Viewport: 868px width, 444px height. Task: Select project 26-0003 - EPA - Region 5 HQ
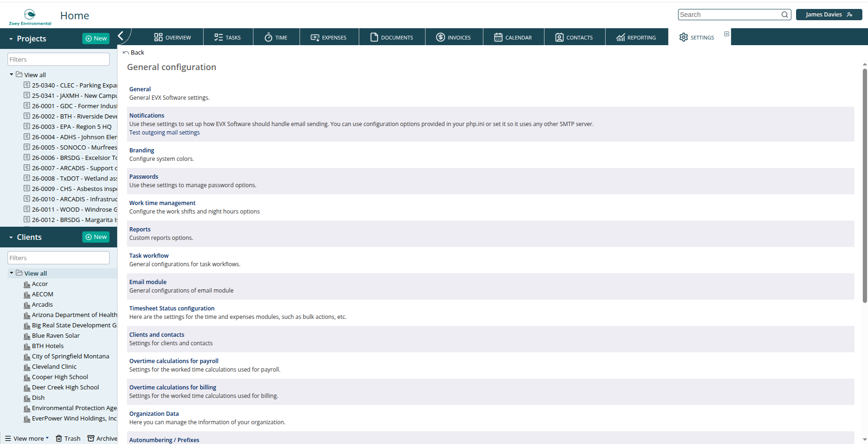[x=71, y=127]
